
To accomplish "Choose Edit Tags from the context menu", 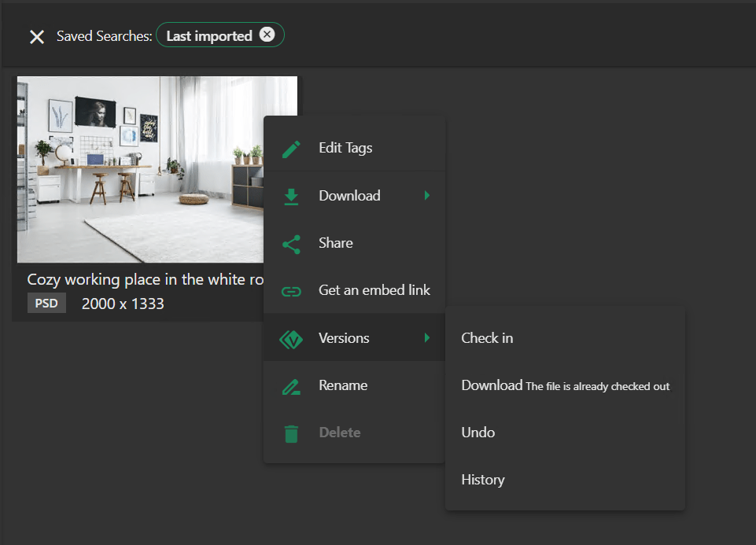I will pyautogui.click(x=345, y=148).
